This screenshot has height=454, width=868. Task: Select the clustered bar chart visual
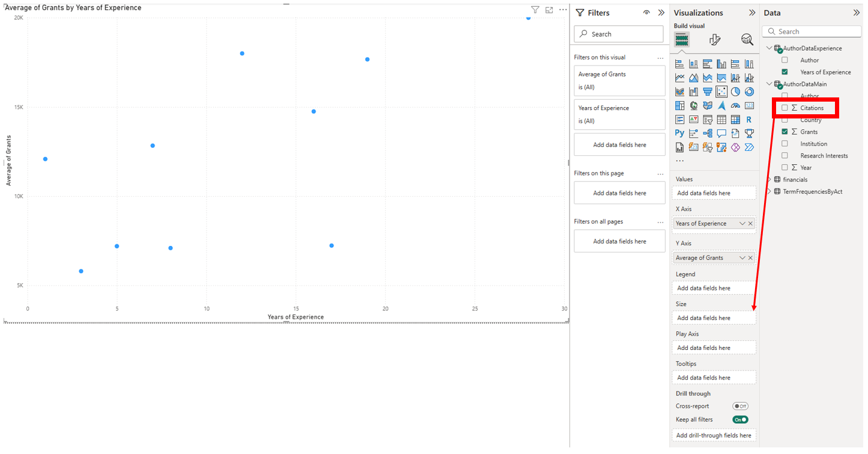coord(708,64)
